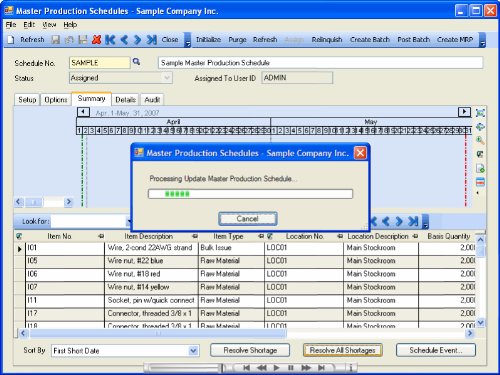Go to last record in top toolbar
Viewport: 500px width, 375px height.
[152, 40]
